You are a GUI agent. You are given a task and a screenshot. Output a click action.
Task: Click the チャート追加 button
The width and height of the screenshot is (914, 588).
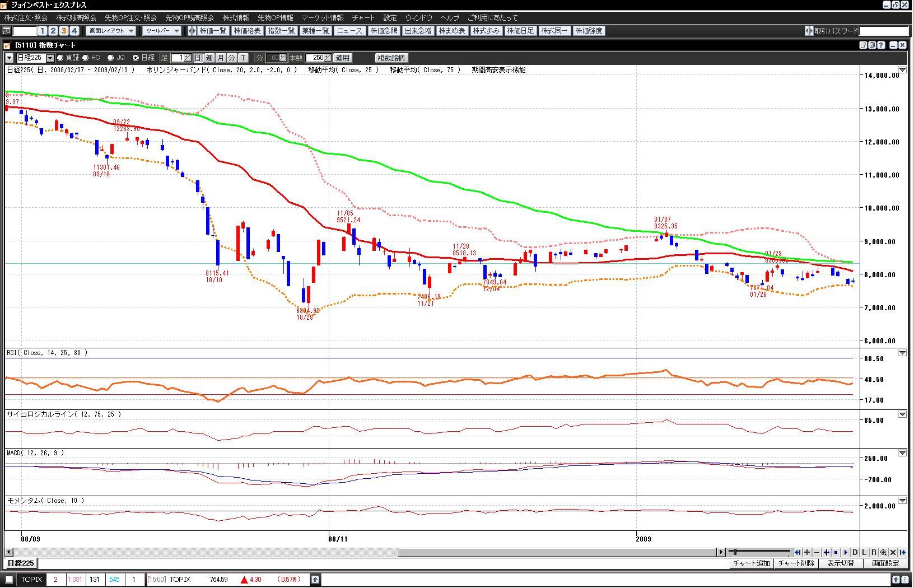[x=752, y=563]
